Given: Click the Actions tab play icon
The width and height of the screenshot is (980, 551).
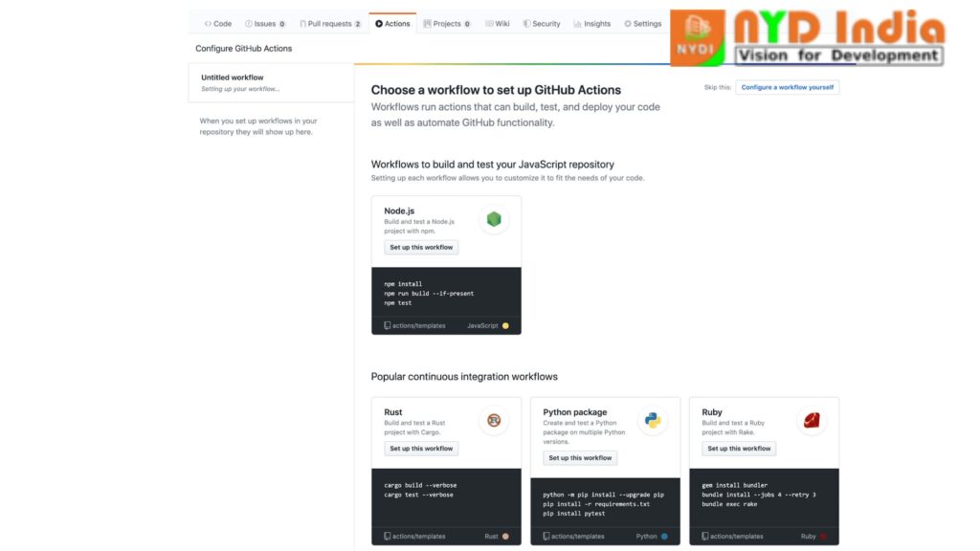Looking at the screenshot, I should tap(379, 24).
